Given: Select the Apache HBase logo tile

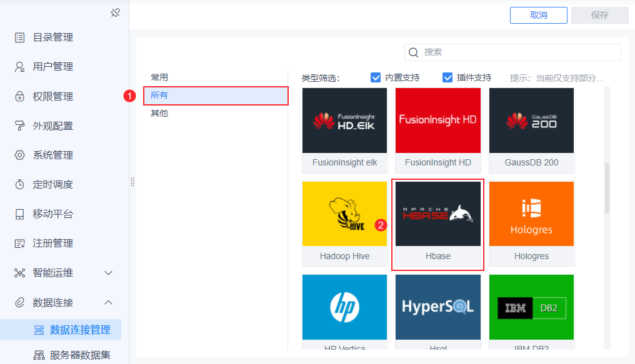Looking at the screenshot, I should [437, 214].
